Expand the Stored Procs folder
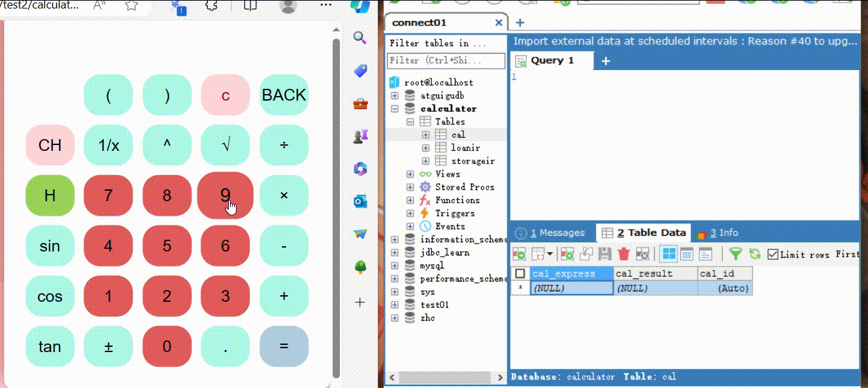The image size is (868, 388). pos(410,187)
